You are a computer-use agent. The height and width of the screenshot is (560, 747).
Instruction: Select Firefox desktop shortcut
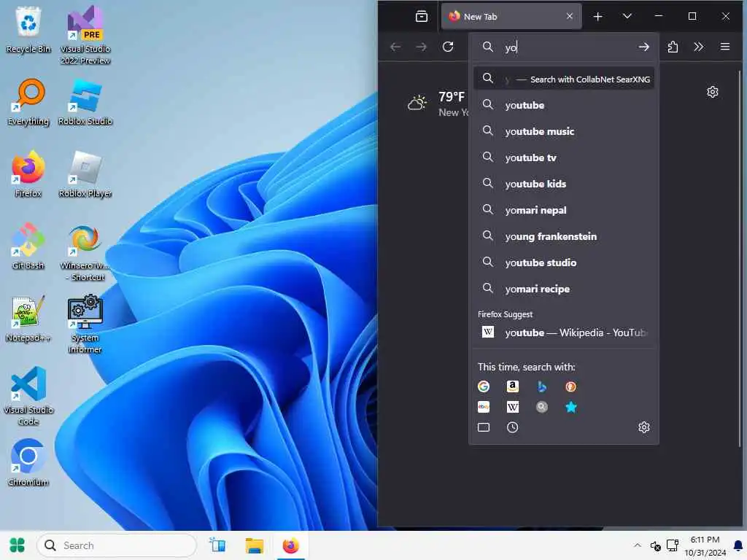pyautogui.click(x=28, y=174)
